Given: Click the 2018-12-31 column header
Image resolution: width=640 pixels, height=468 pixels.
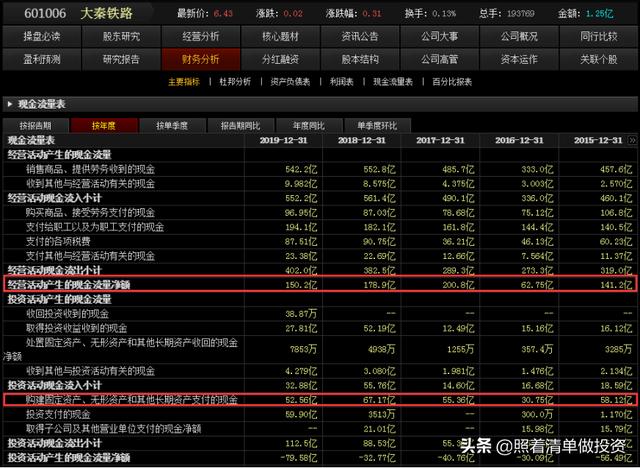Looking at the screenshot, I should tap(362, 141).
